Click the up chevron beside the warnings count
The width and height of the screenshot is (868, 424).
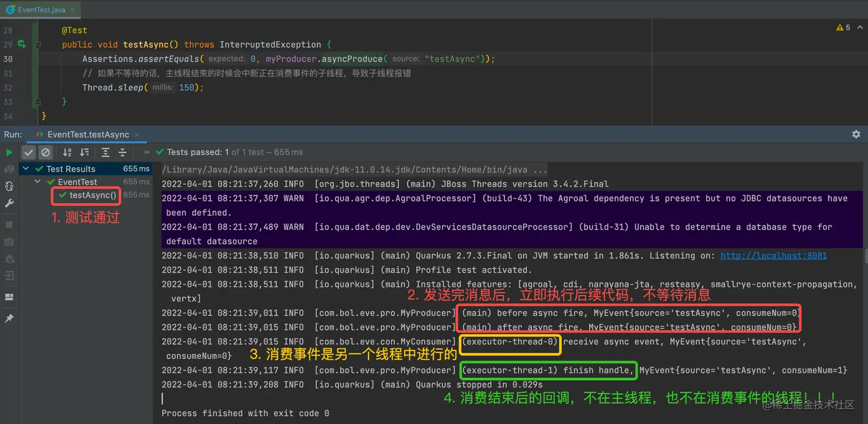860,28
